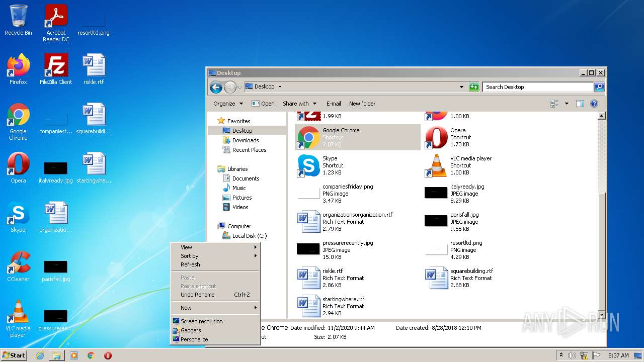644x362 pixels.
Task: Expand the Sort by submenu
Action: click(215, 256)
